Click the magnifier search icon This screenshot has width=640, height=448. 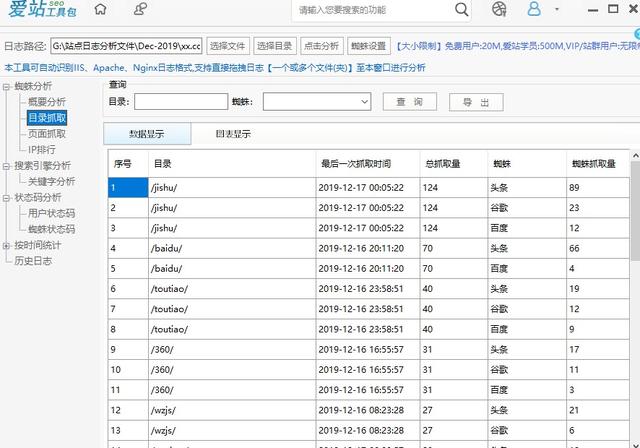[461, 10]
